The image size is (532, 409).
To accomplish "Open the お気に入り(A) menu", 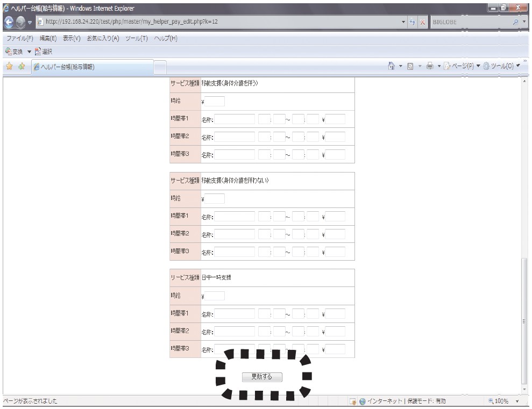I will [103, 38].
